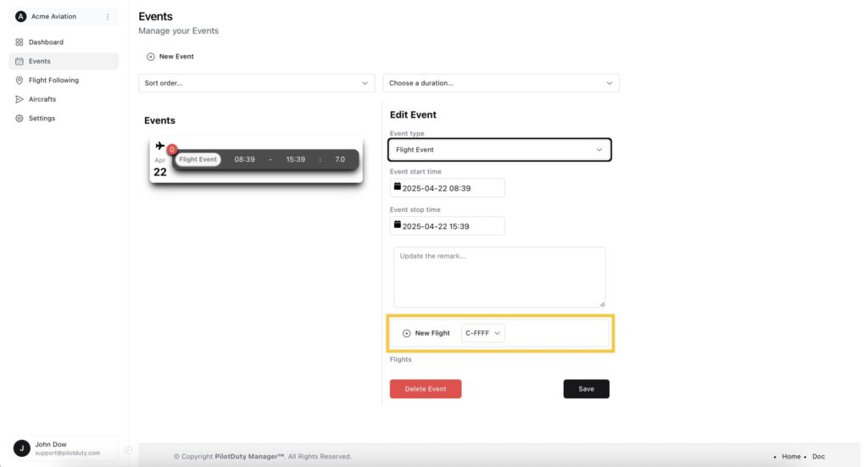Screen dimensions: 868x467
Task: Click the calendar icon in Event stop time
Action: pyautogui.click(x=397, y=225)
